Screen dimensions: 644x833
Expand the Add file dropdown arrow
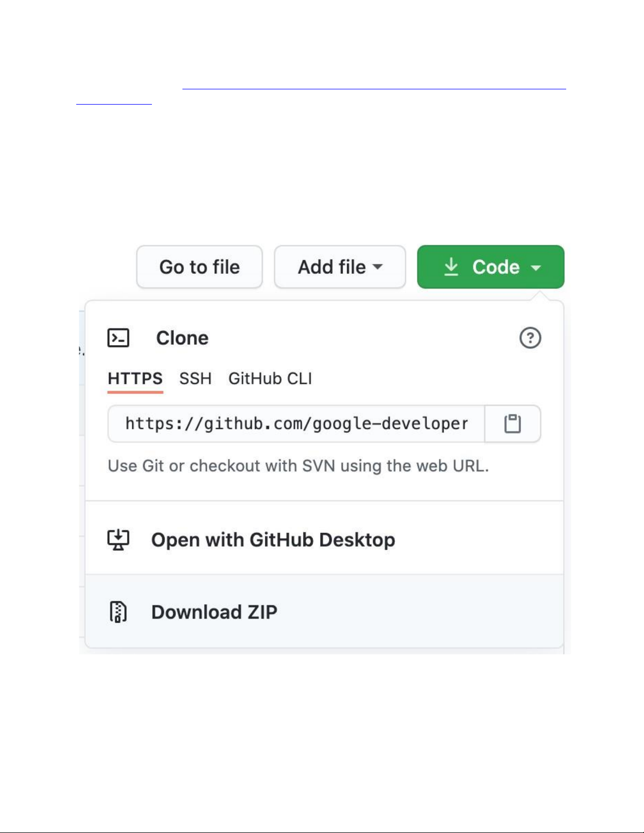point(377,267)
